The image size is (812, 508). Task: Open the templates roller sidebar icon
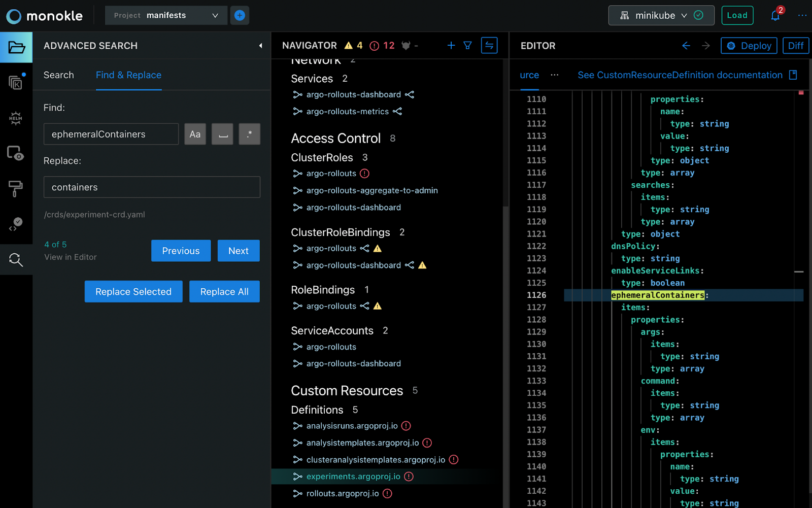coord(16,189)
